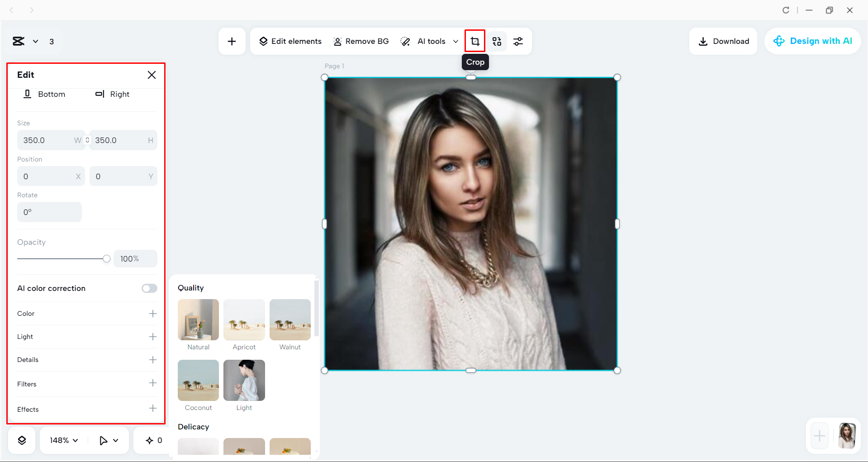Viewport: 868px width, 462px height.
Task: Click the Design with AI button
Action: coord(813,41)
